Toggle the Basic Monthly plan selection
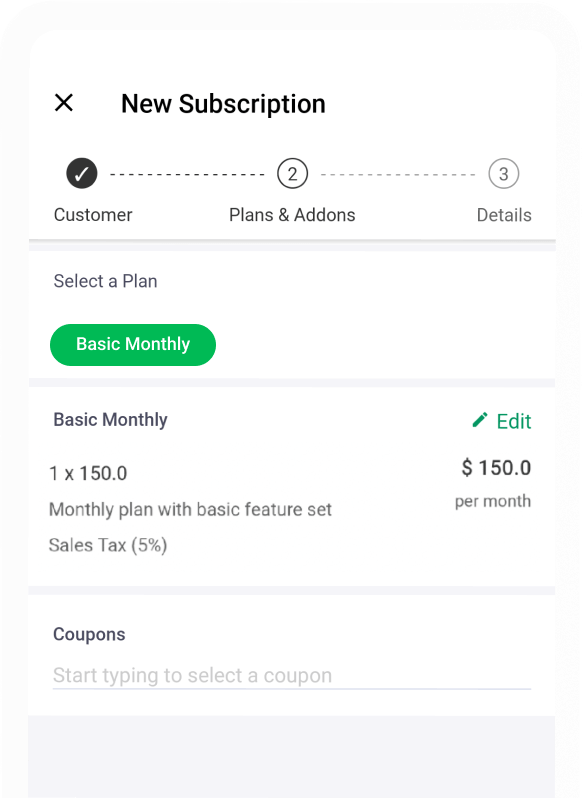Image resolution: width=582 pixels, height=800 pixels. [132, 344]
